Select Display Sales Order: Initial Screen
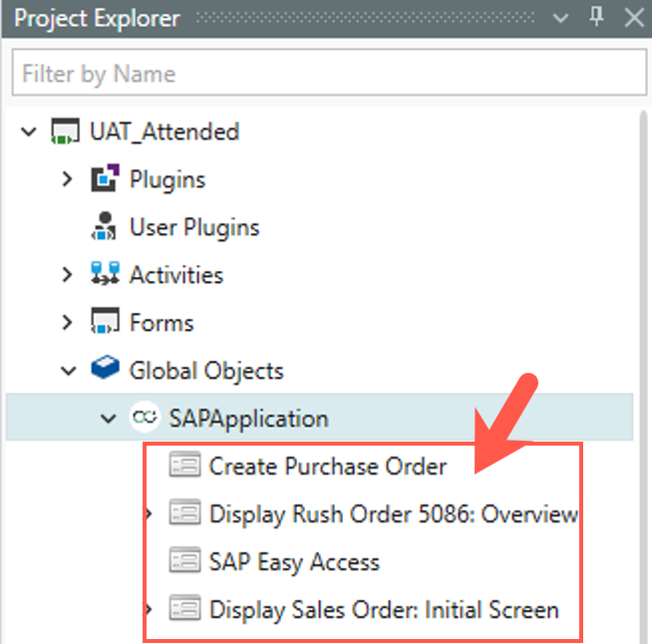Image resolution: width=652 pixels, height=644 pixels. tap(384, 609)
